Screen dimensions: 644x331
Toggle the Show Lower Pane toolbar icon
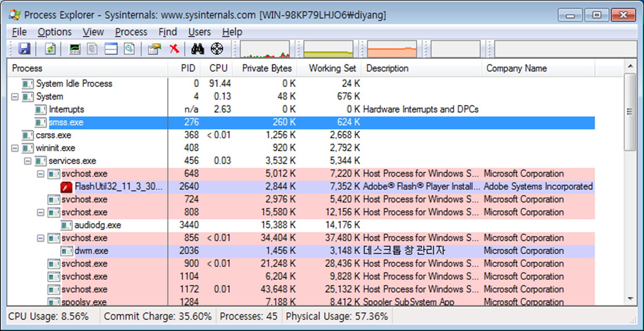click(111, 49)
